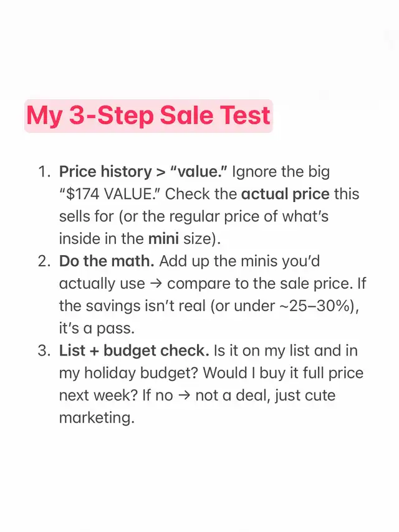Click the bold words "actual price"

point(285,193)
